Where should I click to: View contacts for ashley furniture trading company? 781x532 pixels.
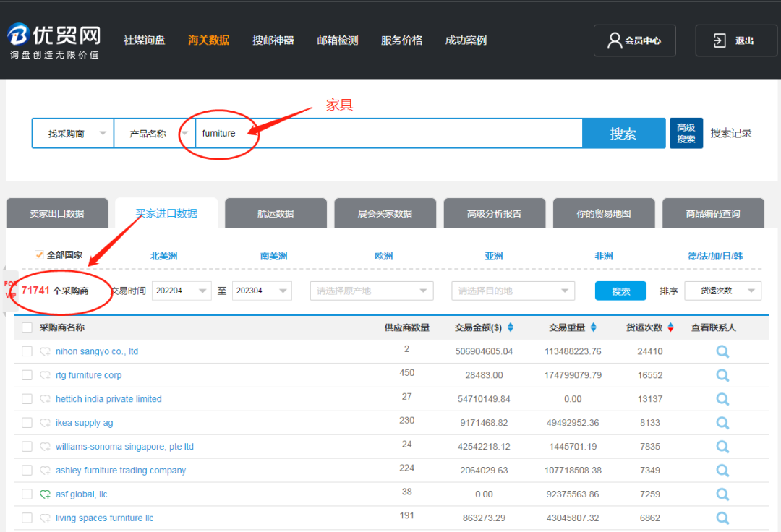point(722,471)
